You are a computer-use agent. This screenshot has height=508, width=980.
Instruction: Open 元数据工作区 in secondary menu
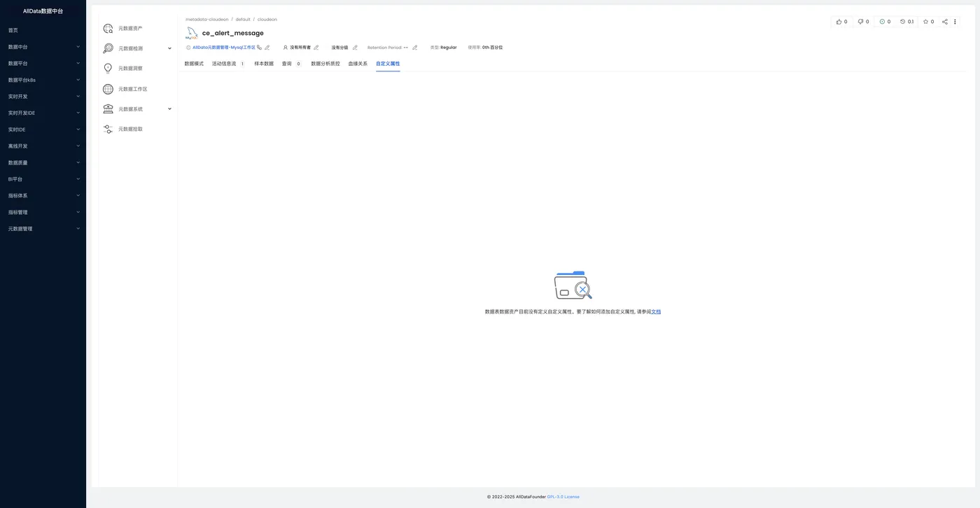coord(133,89)
